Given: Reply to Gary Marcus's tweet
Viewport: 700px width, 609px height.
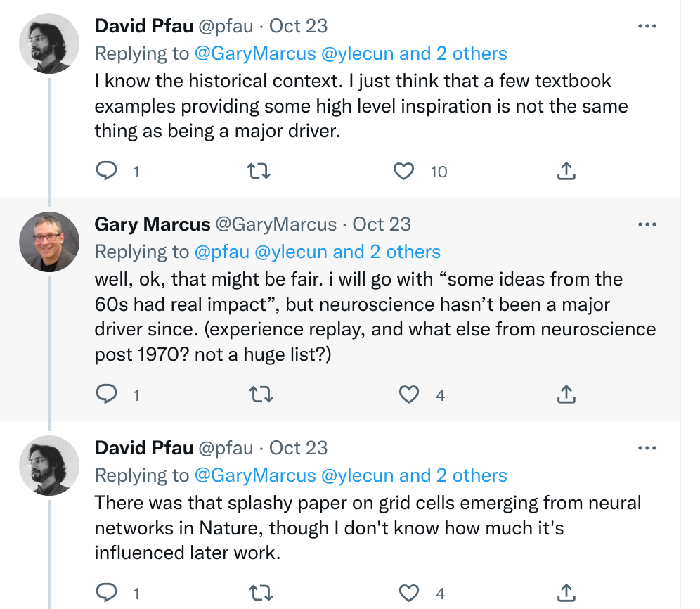Looking at the screenshot, I should click(106, 395).
